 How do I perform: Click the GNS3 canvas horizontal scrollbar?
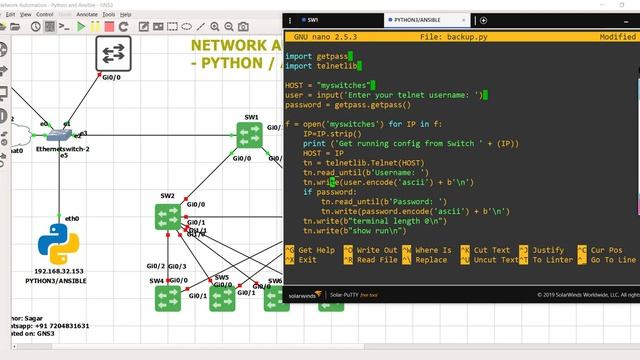(208, 347)
